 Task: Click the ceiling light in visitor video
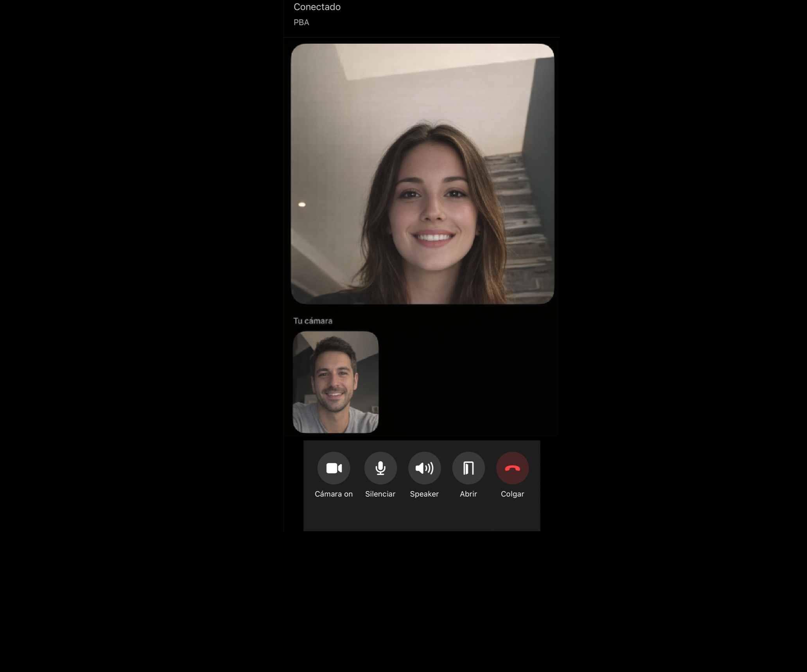302,204
